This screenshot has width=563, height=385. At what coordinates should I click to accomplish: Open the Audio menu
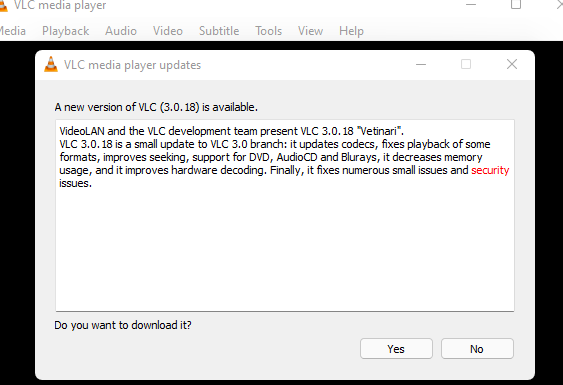pos(121,31)
